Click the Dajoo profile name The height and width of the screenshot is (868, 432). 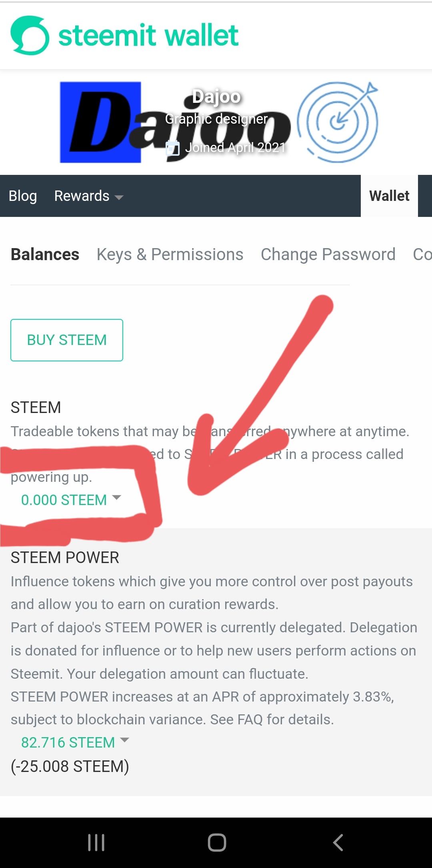(216, 96)
